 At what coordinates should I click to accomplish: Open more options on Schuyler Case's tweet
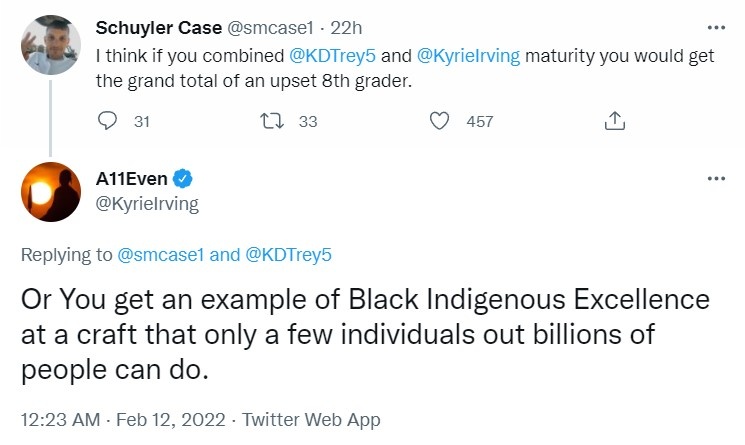click(715, 27)
